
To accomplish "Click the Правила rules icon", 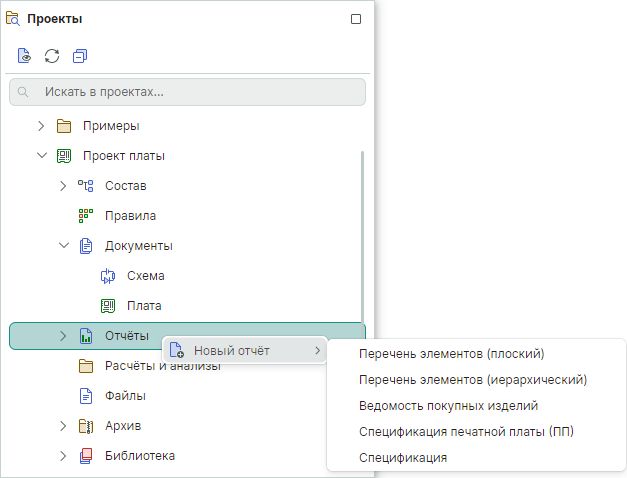I will click(x=86, y=216).
